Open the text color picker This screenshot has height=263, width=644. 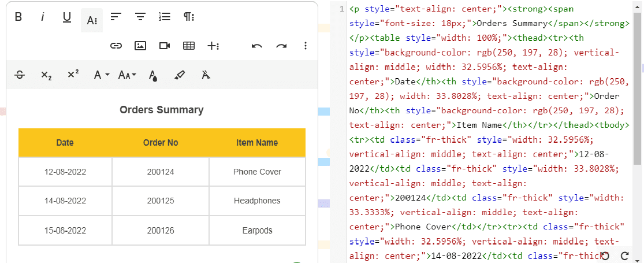153,75
